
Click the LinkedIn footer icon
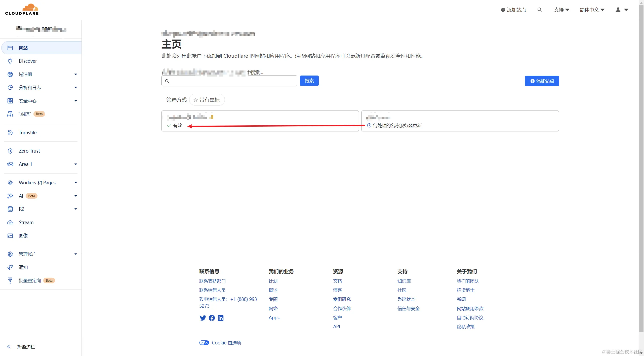221,318
